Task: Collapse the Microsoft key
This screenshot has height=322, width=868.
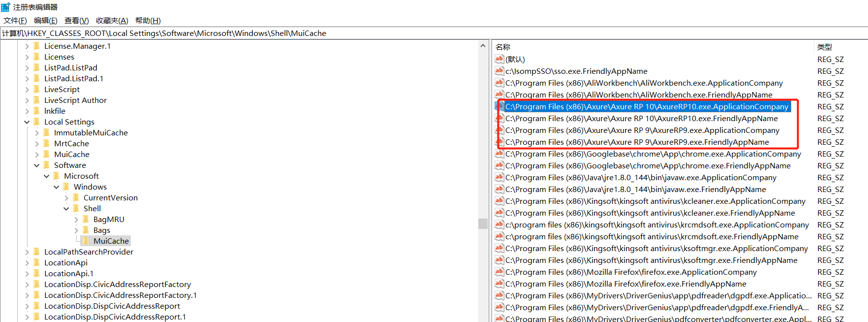Action: (47, 176)
